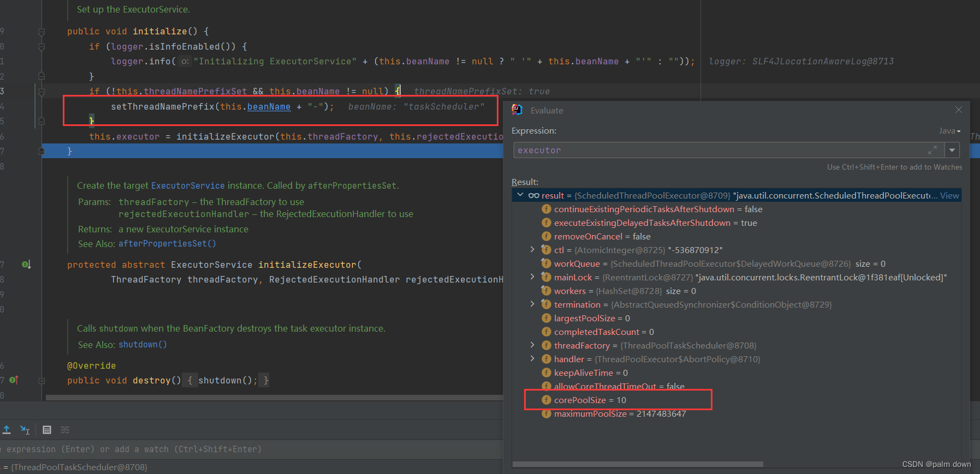Click the 'Use Ctrl+Shift+Enter to add to Watches' hint
This screenshot has width=980, height=474.
click(894, 167)
